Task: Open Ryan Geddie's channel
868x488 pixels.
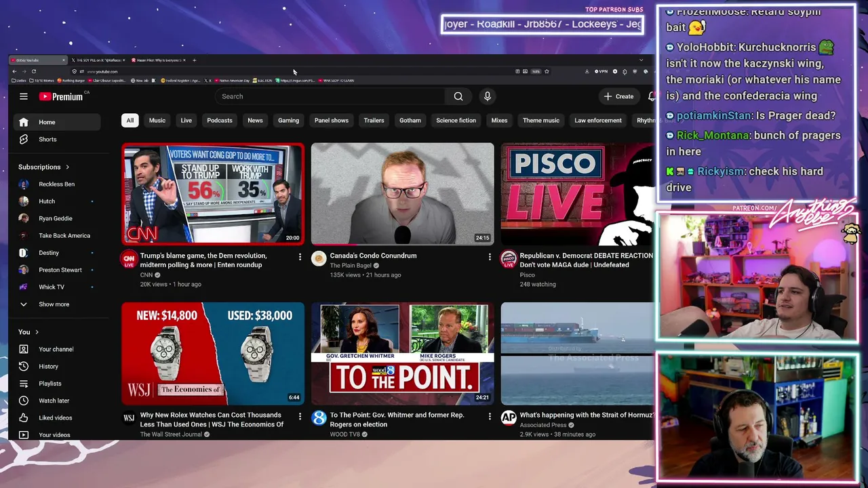Action: pyautogui.click(x=57, y=218)
